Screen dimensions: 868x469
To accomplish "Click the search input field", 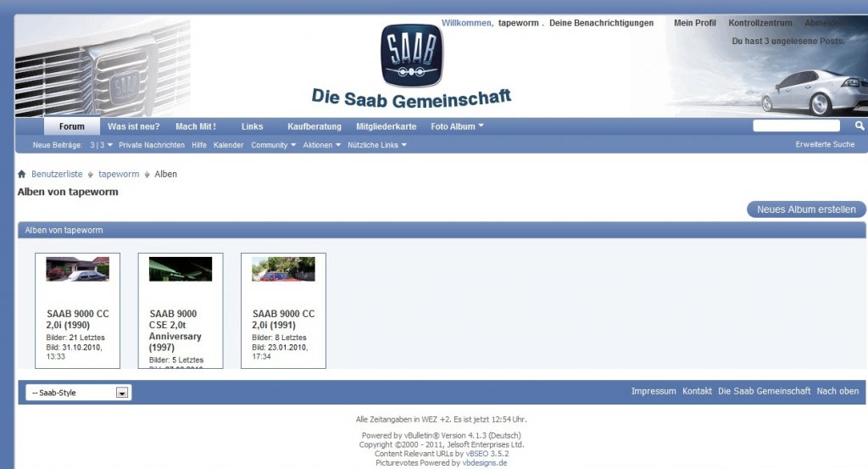I will click(x=796, y=126).
